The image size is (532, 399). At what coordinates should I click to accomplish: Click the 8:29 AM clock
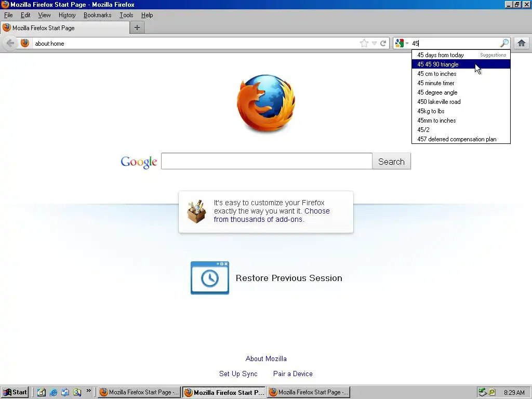(514, 393)
